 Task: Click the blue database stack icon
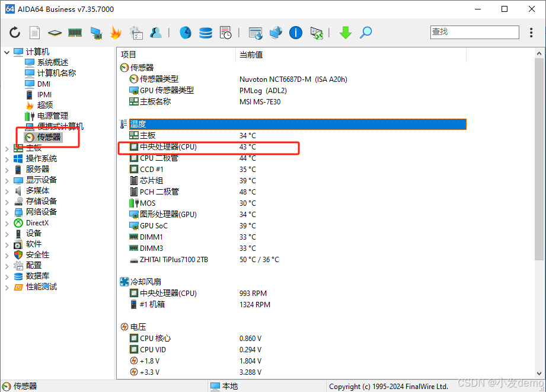206,33
